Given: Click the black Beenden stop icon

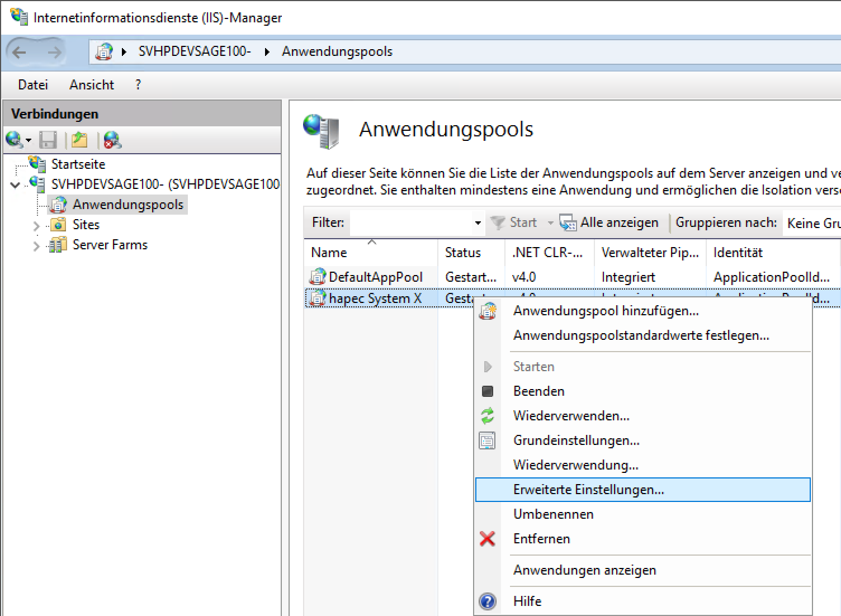Looking at the screenshot, I should (487, 391).
